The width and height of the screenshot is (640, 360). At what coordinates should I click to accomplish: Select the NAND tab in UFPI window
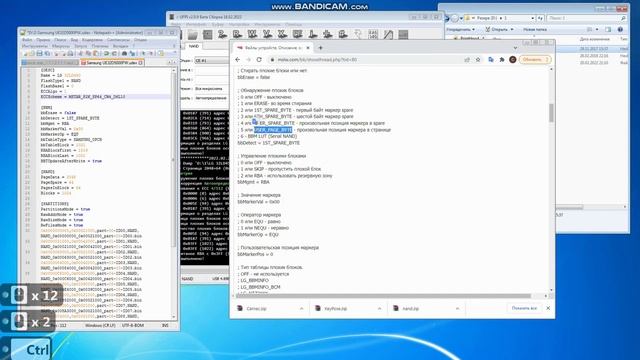pyautogui.click(x=193, y=46)
